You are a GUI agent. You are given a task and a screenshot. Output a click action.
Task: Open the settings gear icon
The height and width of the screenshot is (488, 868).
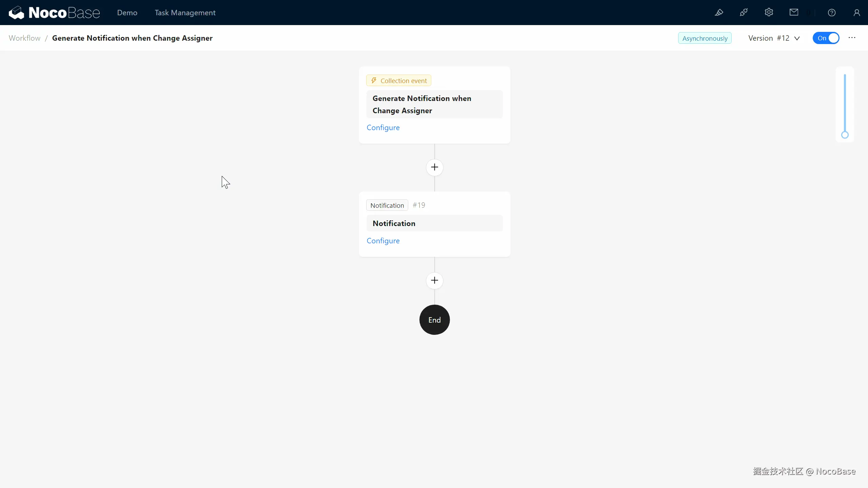tap(769, 13)
